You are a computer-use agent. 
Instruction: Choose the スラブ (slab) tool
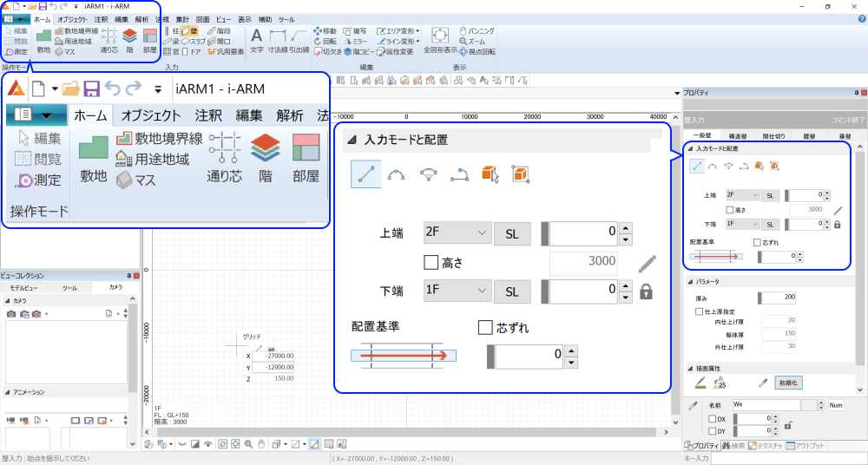[x=193, y=42]
